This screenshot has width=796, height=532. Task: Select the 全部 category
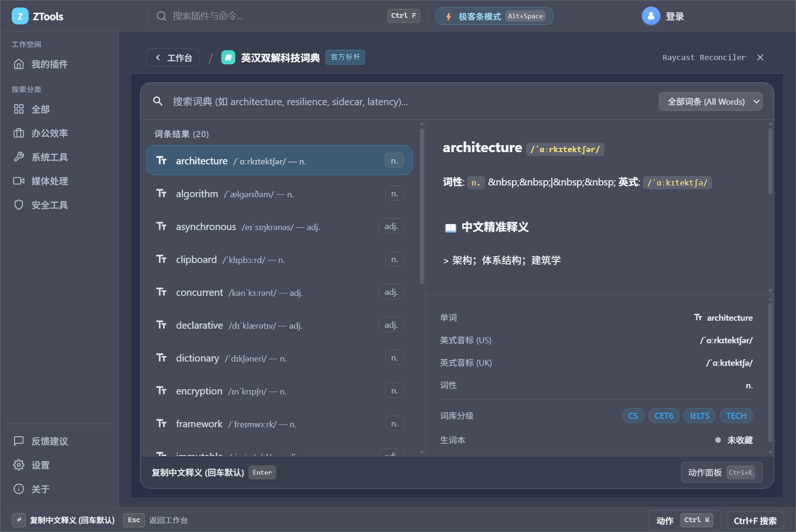coord(59,109)
